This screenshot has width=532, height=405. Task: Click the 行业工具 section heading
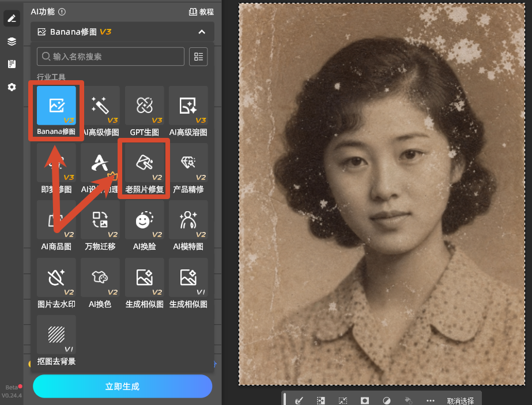pos(51,77)
